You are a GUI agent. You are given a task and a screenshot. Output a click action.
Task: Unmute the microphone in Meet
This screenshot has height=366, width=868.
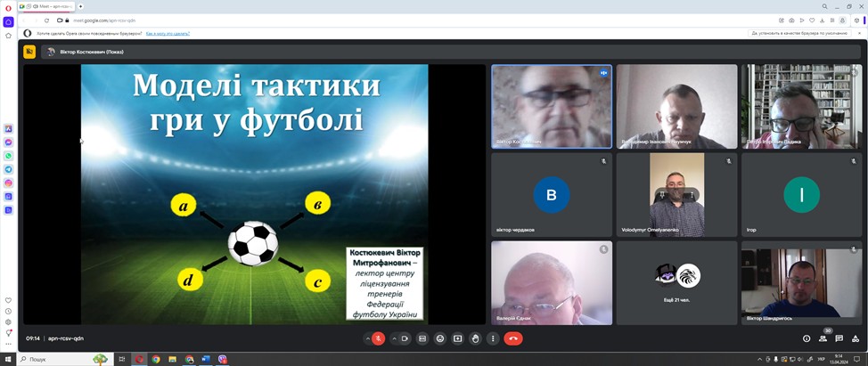pos(379,338)
